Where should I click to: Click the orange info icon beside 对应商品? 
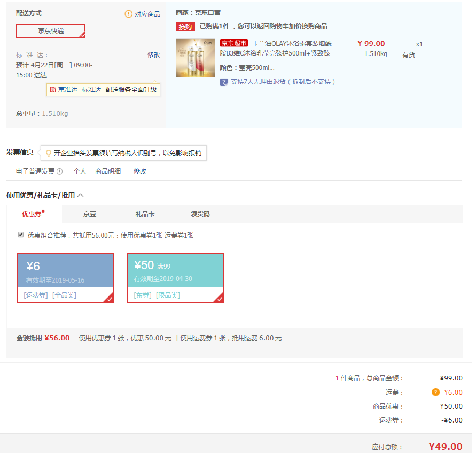coord(128,14)
